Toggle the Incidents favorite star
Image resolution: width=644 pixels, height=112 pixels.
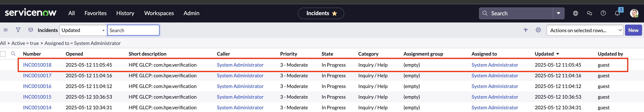coord(334,13)
